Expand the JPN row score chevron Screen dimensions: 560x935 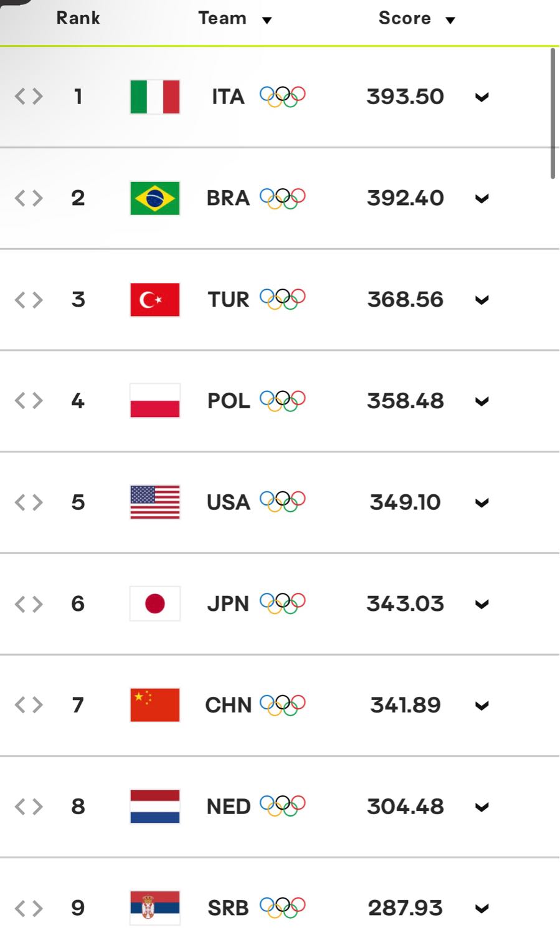pyautogui.click(x=482, y=604)
